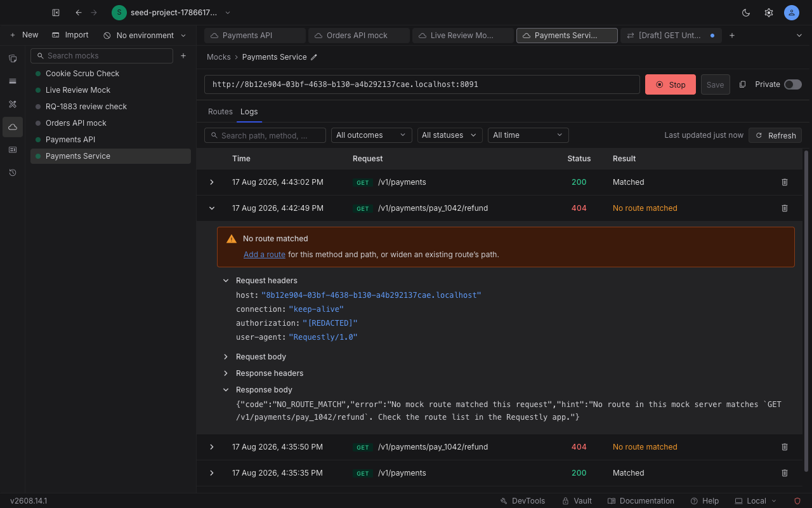The width and height of the screenshot is (812, 508).
Task: Delete the 4:35:50 PM log entry
Action: 785,447
